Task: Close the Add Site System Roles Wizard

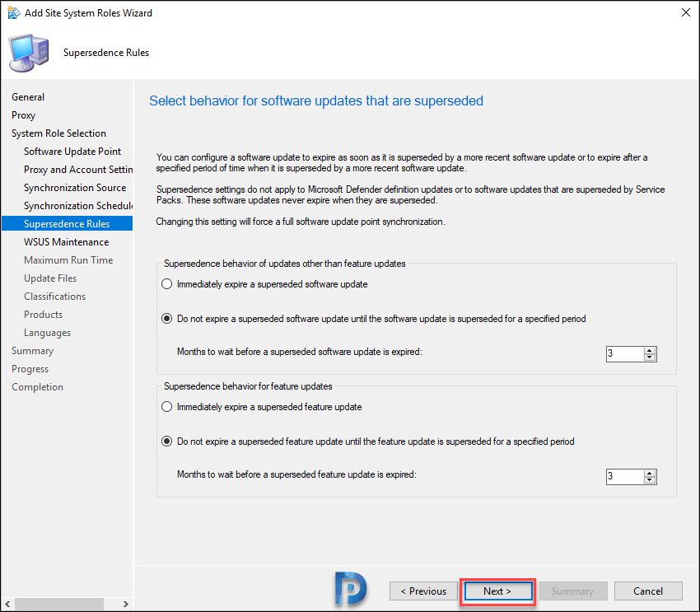Action: pyautogui.click(x=686, y=12)
